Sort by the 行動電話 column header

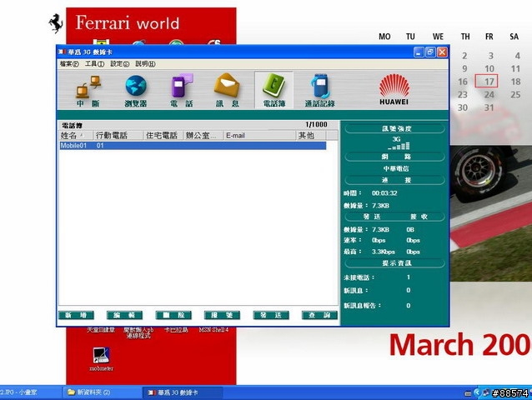tap(118, 136)
